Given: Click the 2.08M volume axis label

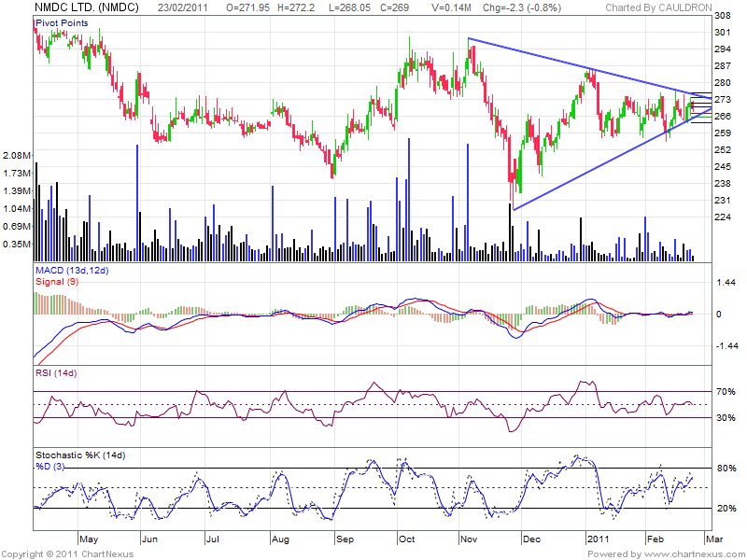Looking at the screenshot, I should pos(16,155).
